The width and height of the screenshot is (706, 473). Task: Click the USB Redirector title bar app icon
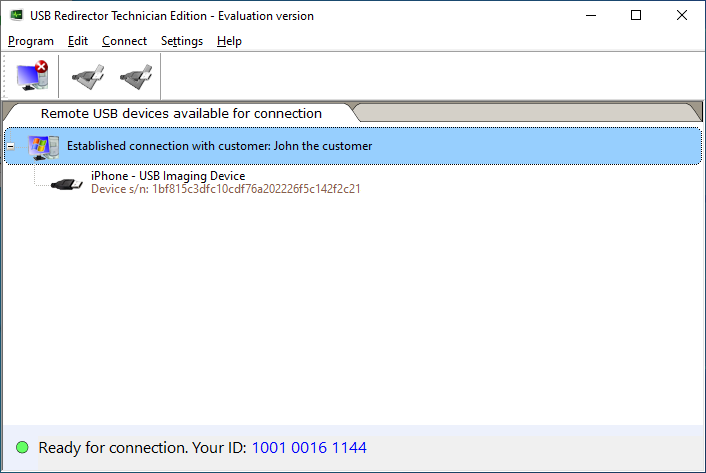pos(15,15)
